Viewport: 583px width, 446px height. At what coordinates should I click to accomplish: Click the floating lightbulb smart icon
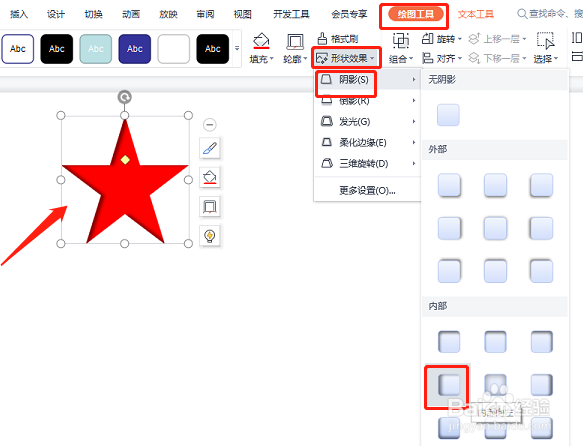(x=210, y=235)
